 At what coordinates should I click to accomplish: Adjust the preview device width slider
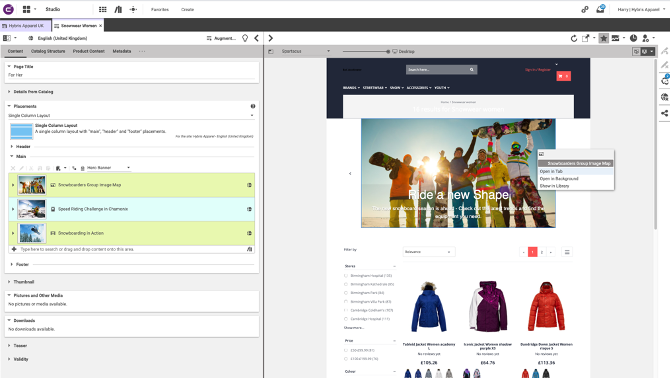coord(388,51)
